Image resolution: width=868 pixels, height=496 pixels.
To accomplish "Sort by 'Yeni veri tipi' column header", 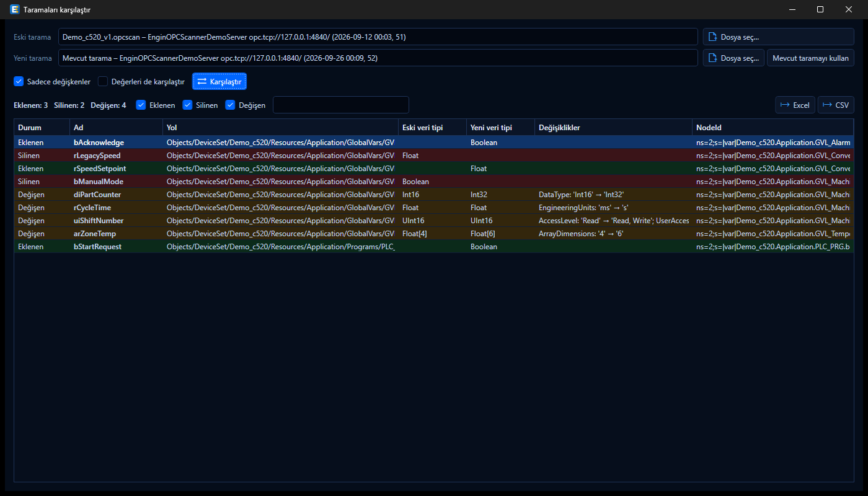I will 500,128.
